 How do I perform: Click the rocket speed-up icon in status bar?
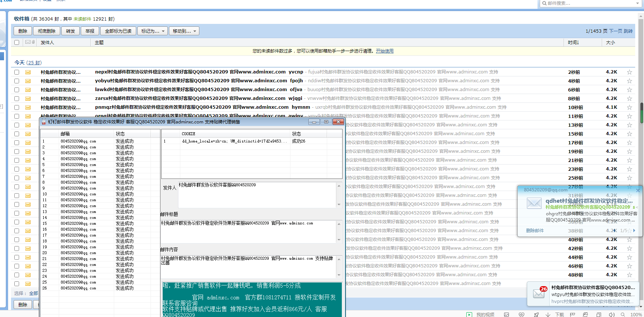pos(536,314)
